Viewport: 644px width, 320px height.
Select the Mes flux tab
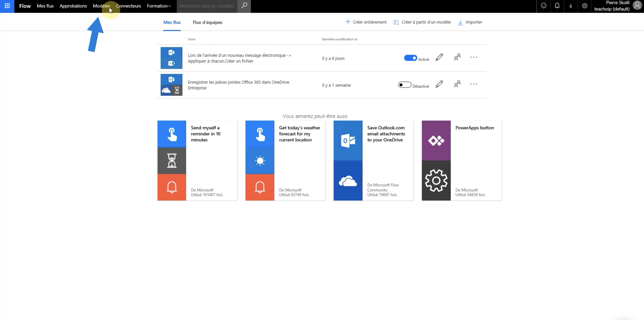(172, 22)
